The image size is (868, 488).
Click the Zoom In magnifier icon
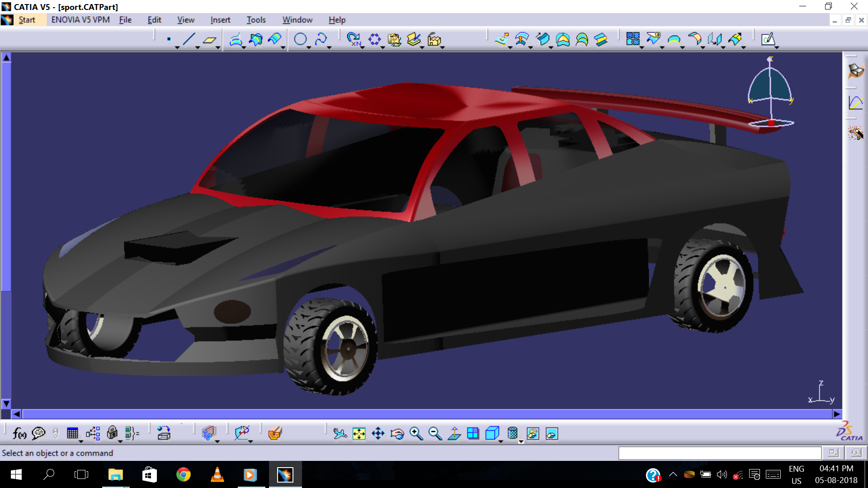pos(416,434)
